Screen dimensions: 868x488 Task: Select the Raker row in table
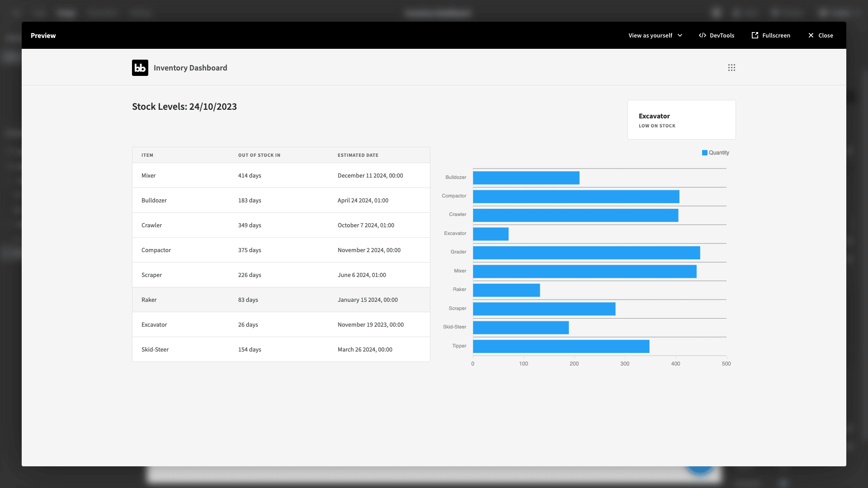(281, 300)
